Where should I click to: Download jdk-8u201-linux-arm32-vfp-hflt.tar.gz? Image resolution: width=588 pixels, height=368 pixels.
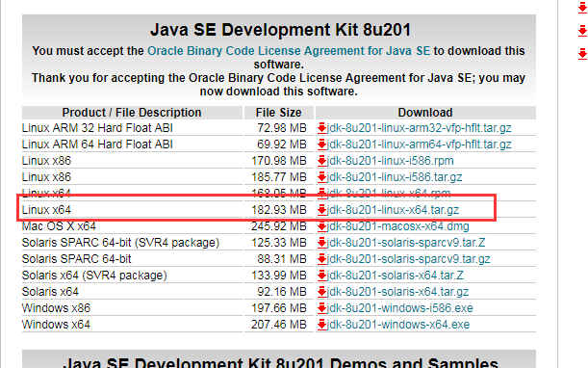point(420,128)
